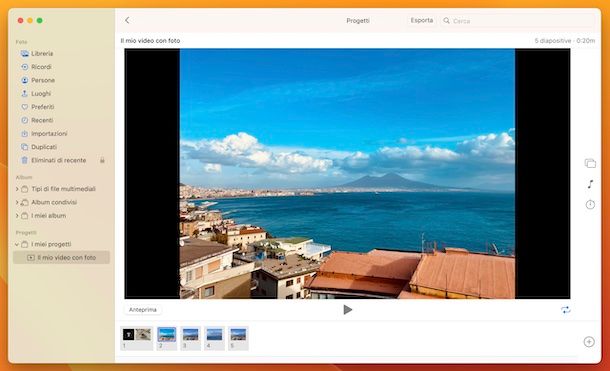This screenshot has width=610, height=371.
Task: Expand Album condivisi
Action: [17, 202]
